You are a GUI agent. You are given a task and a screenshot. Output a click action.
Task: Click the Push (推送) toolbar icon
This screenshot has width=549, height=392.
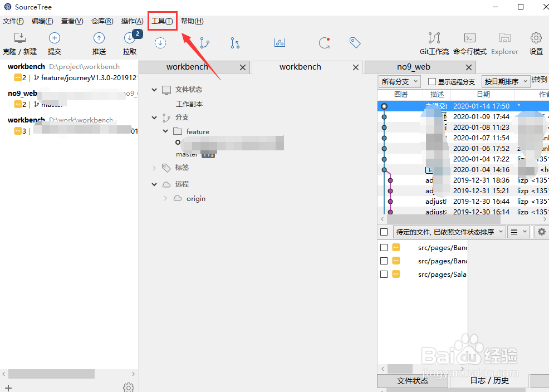click(x=99, y=38)
